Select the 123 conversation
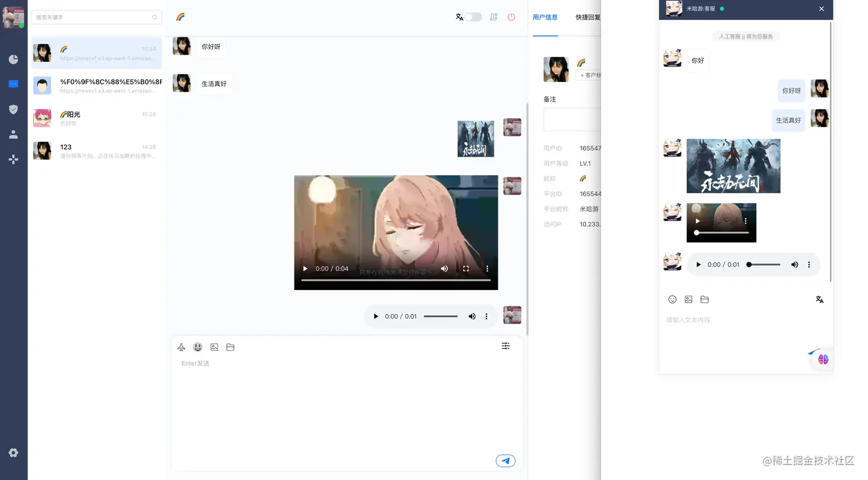This screenshot has height=480, width=868. coord(96,151)
